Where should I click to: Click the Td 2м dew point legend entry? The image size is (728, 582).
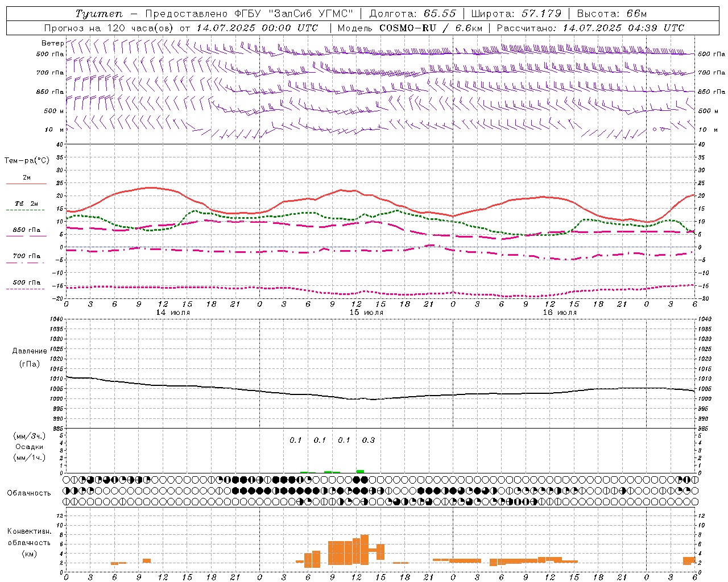pyautogui.click(x=26, y=203)
